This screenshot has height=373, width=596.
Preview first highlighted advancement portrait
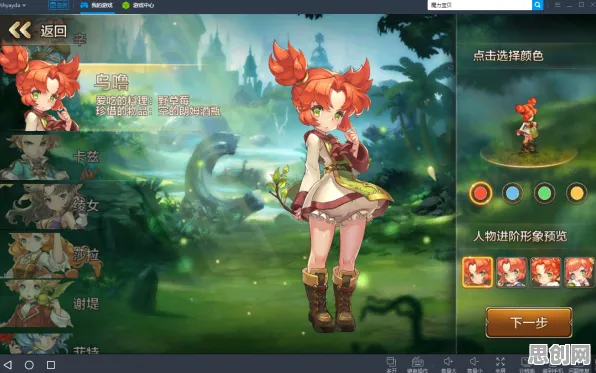pos(477,272)
